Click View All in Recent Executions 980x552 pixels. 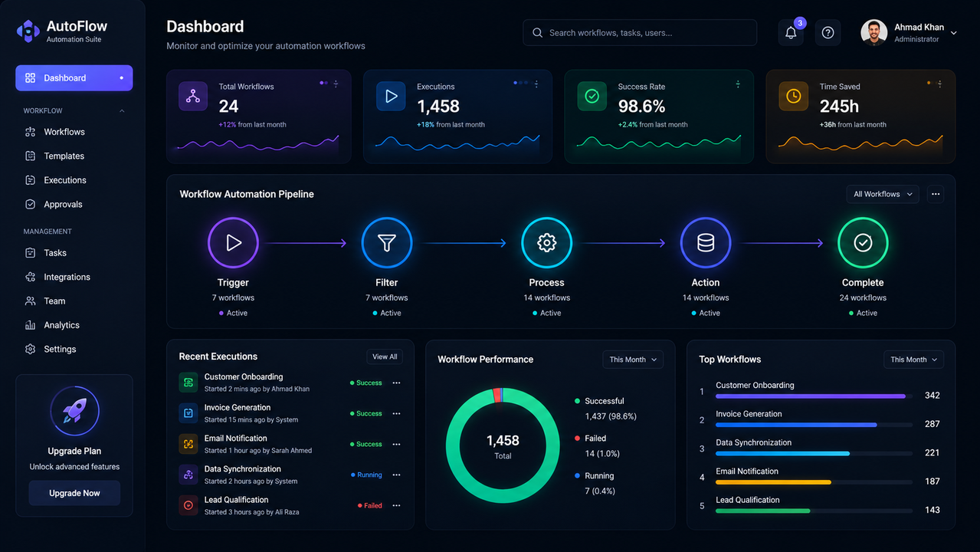(x=385, y=356)
